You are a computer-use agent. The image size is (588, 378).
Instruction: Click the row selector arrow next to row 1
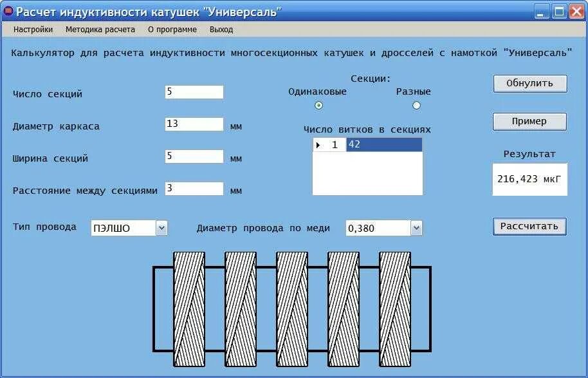click(318, 144)
